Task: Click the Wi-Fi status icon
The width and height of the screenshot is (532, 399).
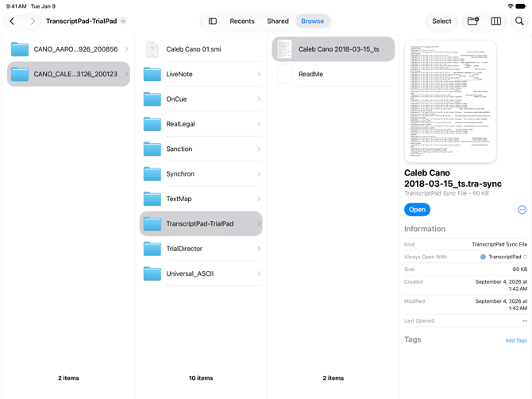Action: click(x=510, y=6)
